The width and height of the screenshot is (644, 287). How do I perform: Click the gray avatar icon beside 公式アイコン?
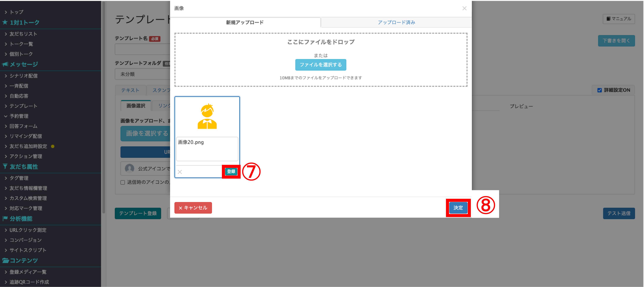click(130, 168)
